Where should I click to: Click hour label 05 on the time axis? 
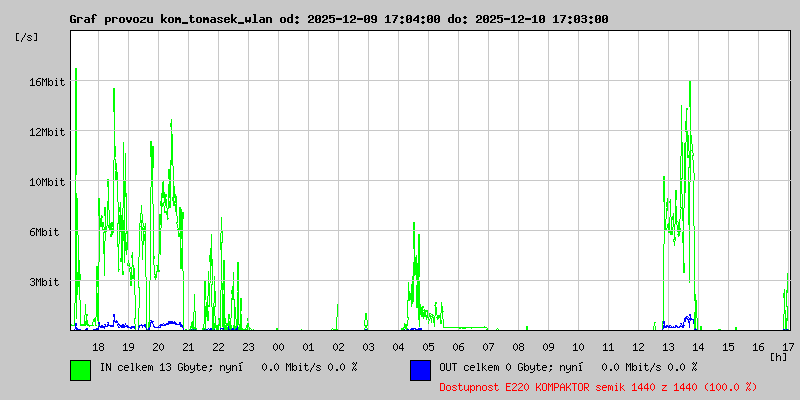coord(429,347)
